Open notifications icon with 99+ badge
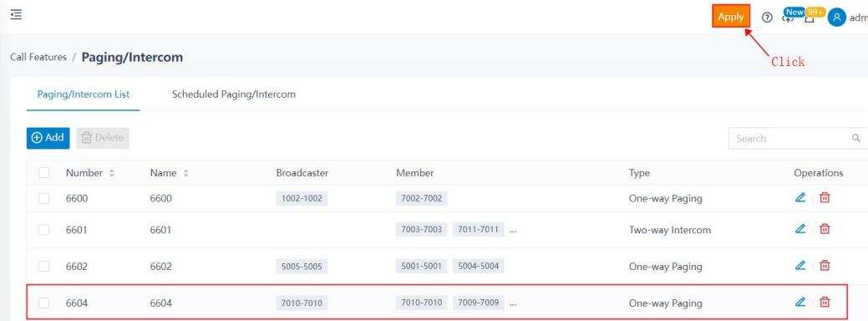 [810, 18]
